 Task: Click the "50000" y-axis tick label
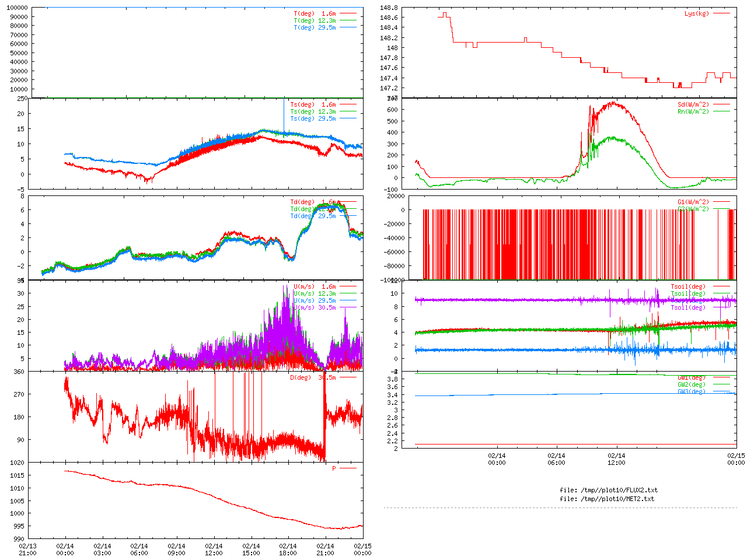tap(19, 53)
